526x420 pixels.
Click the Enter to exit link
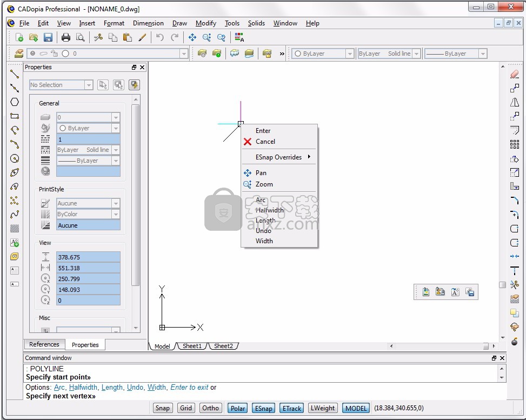pyautogui.click(x=190, y=388)
